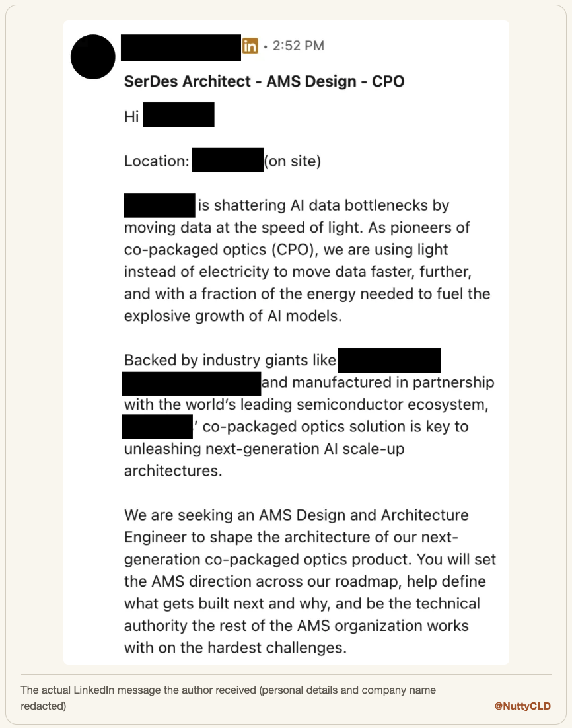Click the SerDes Architect - AMS Design - CPO title
Screen dimensions: 572x728
pyautogui.click(x=264, y=81)
